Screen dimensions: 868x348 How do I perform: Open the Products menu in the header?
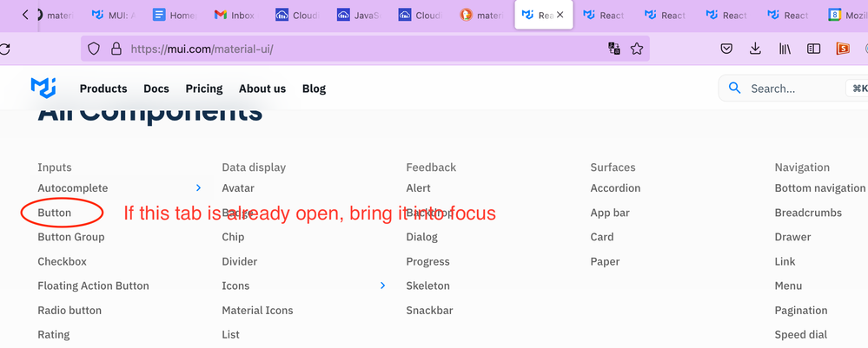103,89
